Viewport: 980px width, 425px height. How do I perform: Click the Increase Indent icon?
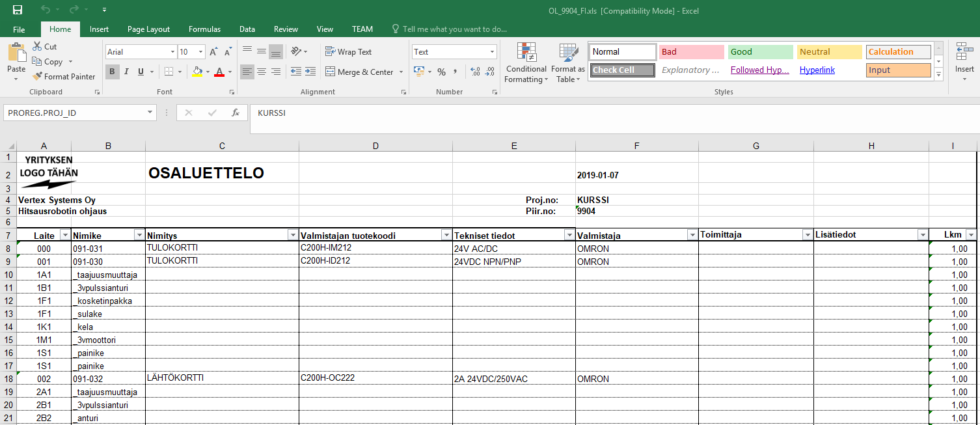point(310,72)
